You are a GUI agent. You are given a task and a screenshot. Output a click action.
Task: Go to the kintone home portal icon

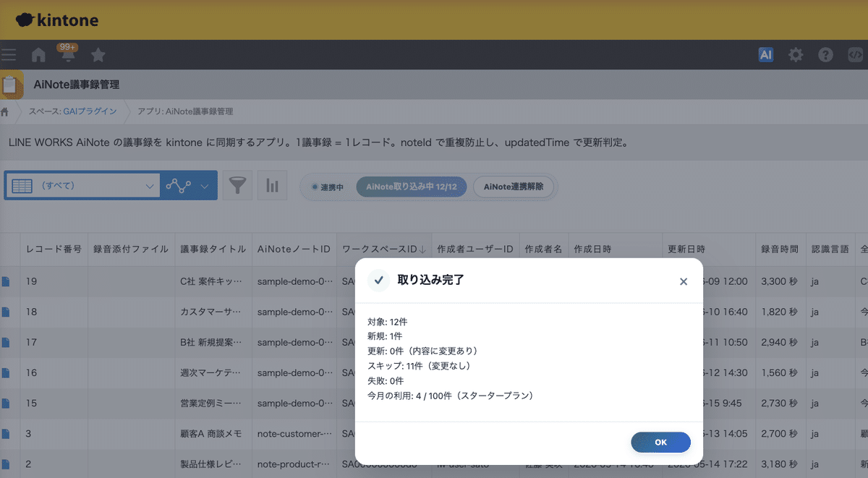(x=39, y=55)
